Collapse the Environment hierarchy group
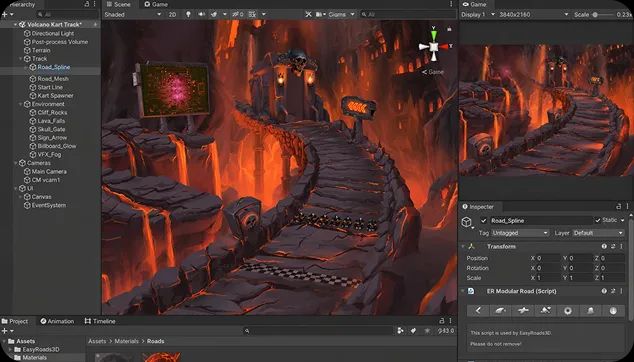The image size is (634, 362). pyautogui.click(x=21, y=104)
